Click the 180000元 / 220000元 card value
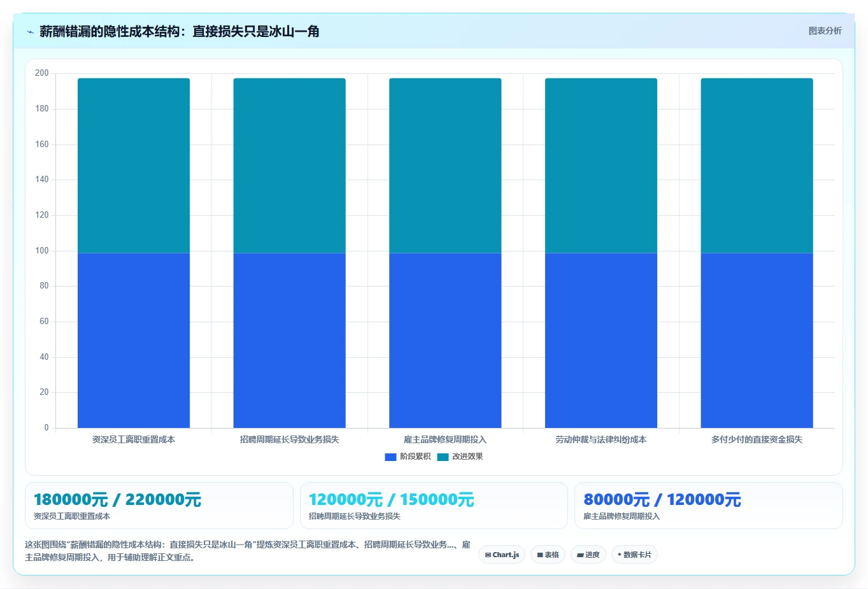This screenshot has height=589, width=868. (117, 500)
